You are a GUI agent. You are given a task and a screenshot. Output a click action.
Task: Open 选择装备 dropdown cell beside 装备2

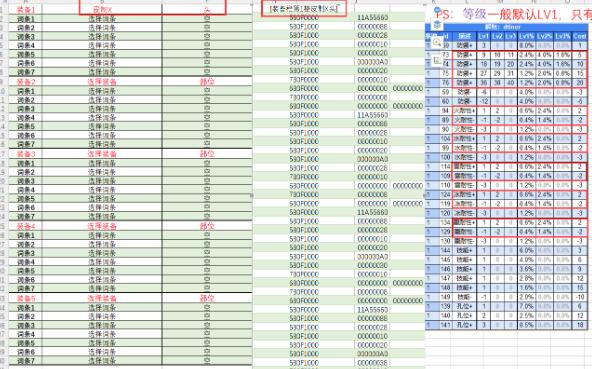(102, 82)
